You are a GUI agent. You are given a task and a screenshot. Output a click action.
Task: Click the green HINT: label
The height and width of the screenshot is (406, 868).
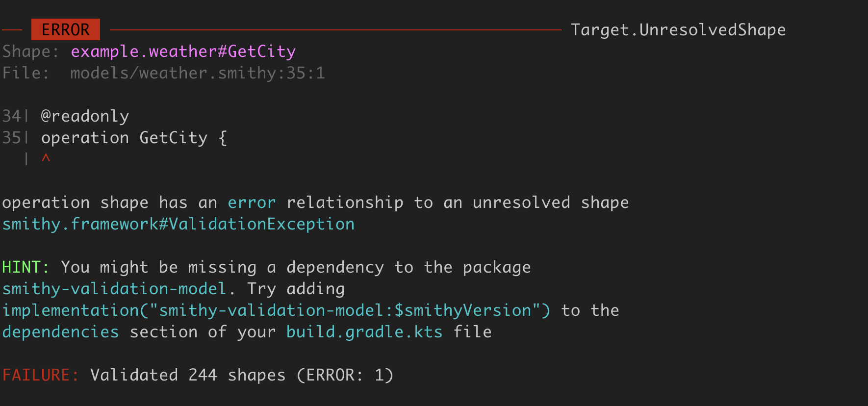[26, 267]
